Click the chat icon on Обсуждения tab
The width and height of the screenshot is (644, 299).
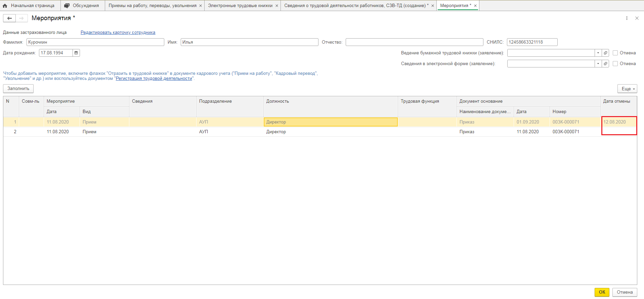67,6
